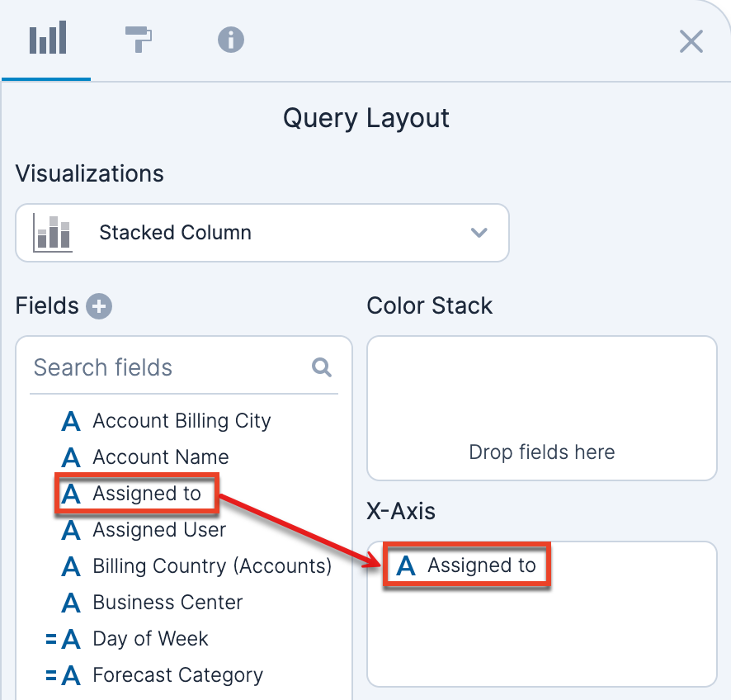731x700 pixels.
Task: Choose the Assigned User field
Action: tap(159, 530)
